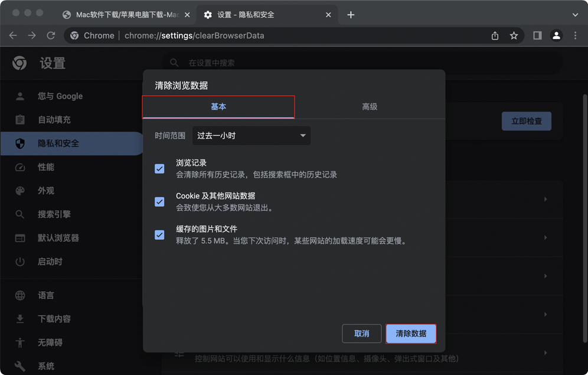Screen dimensions: 588x375
Task: Uncheck the 浏览记录 checkbox
Action: click(159, 168)
